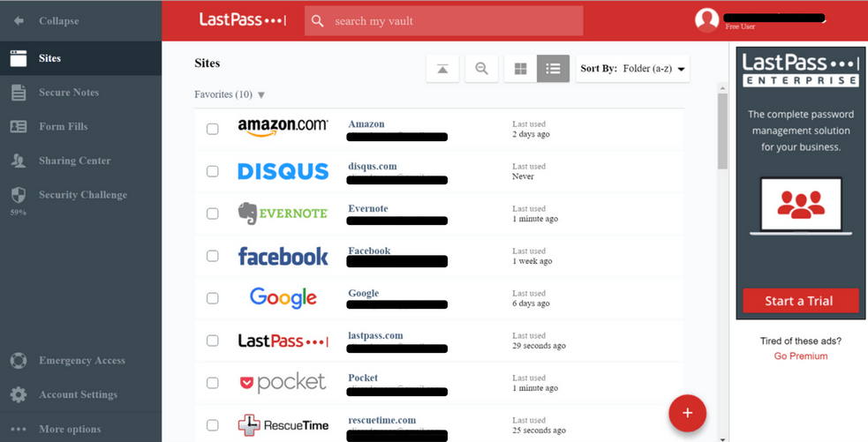Click the More options ellipsis icon
The image size is (868, 442).
[x=19, y=429]
